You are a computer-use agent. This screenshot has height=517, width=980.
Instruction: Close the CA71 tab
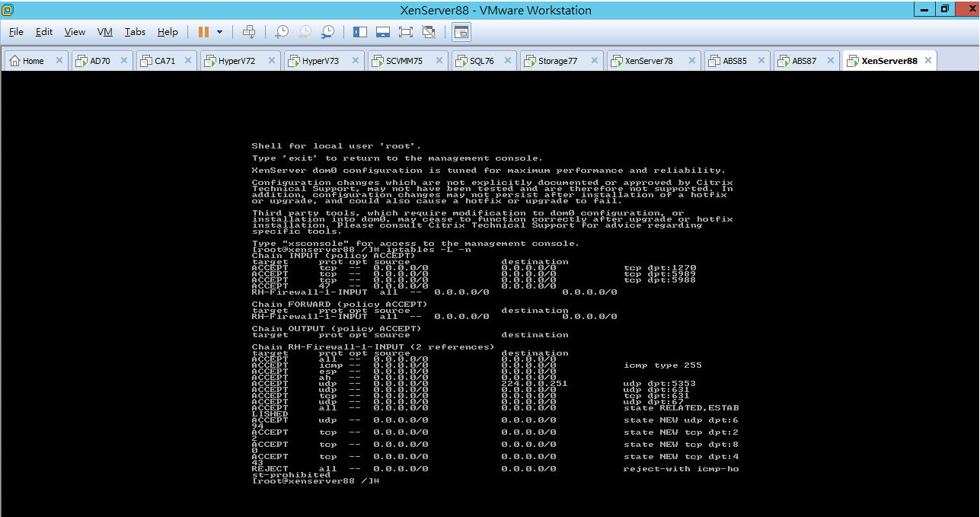click(x=189, y=61)
